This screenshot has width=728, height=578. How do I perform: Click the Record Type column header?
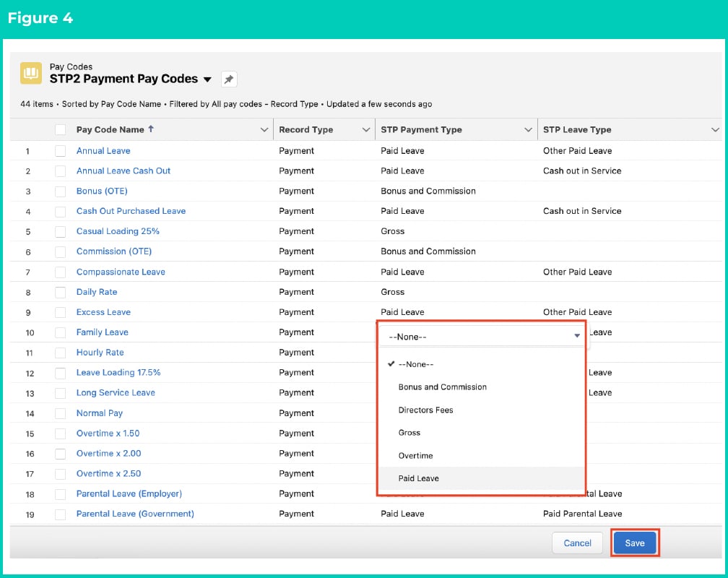point(306,129)
